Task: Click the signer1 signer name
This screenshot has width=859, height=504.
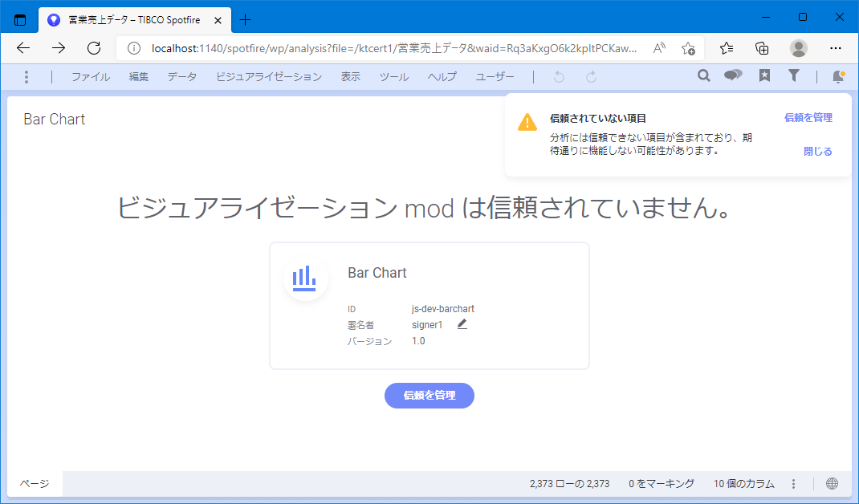Action: [x=427, y=325]
